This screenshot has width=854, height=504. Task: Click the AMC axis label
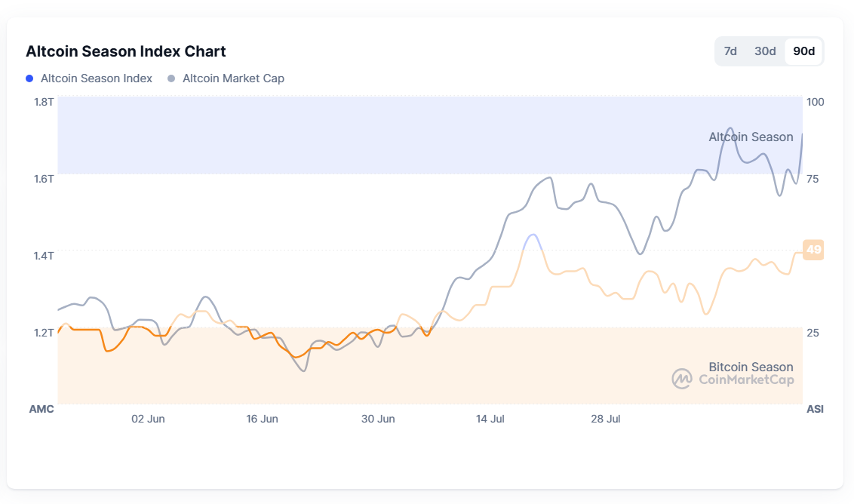[41, 410]
